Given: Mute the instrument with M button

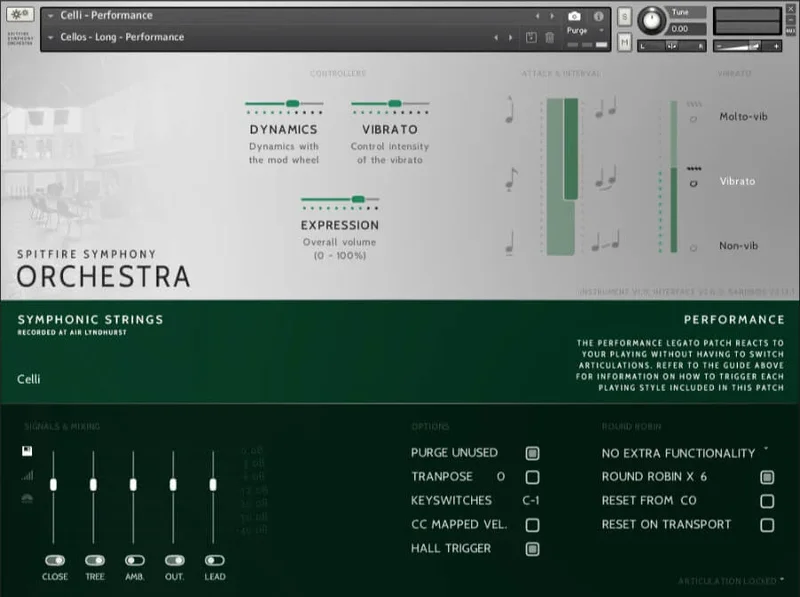Looking at the screenshot, I should click(624, 42).
